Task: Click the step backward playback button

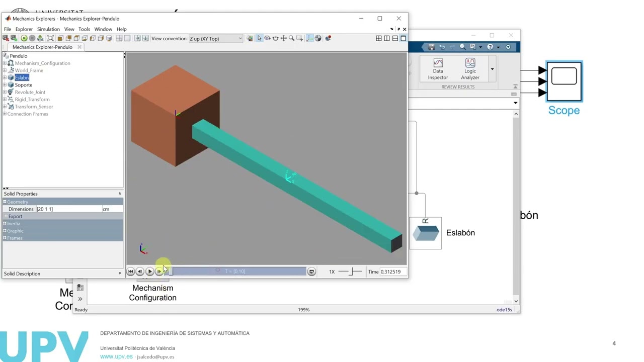Action: click(x=140, y=271)
